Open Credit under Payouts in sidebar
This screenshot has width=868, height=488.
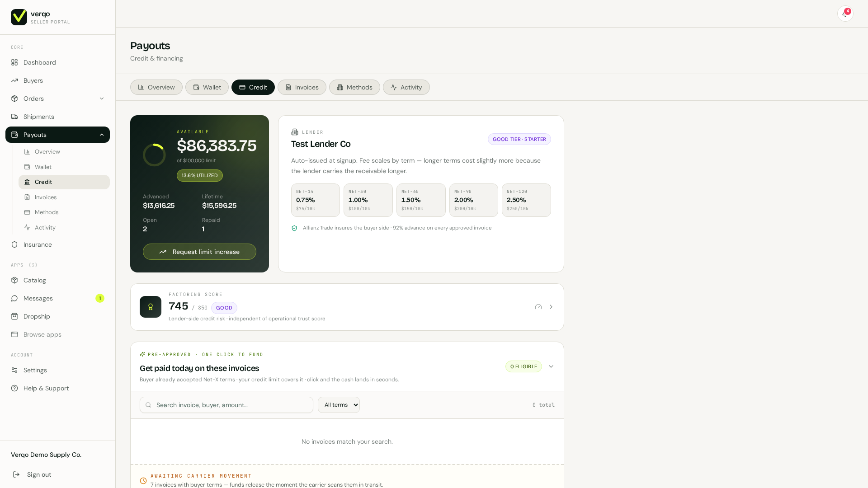click(x=64, y=182)
